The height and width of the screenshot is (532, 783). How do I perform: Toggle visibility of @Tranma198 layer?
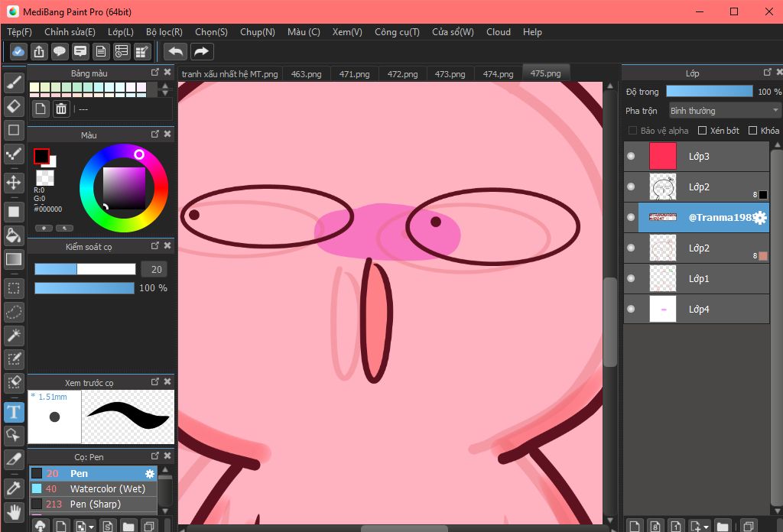tap(631, 217)
